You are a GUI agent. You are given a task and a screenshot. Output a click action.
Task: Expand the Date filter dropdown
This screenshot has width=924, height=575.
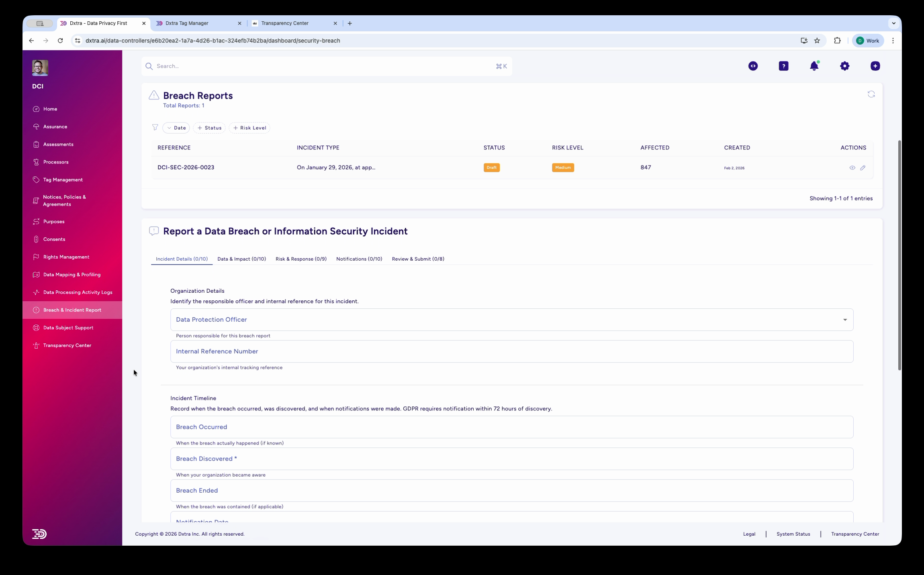[176, 128]
